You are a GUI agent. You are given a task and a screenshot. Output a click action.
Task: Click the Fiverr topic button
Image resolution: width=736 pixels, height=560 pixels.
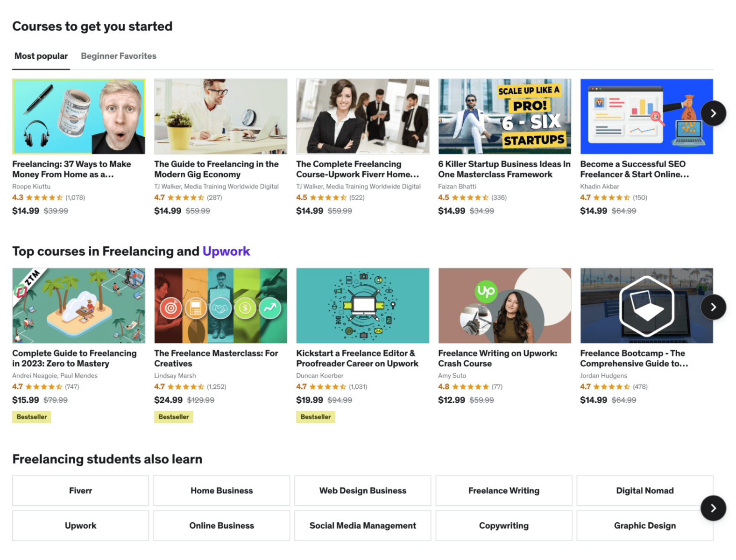(80, 490)
